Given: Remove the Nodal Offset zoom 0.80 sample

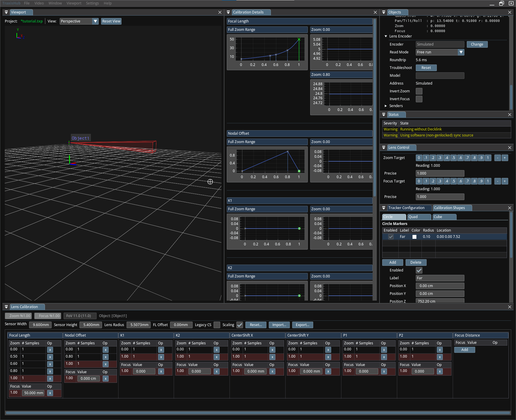Looking at the screenshot, I should 106,357.
